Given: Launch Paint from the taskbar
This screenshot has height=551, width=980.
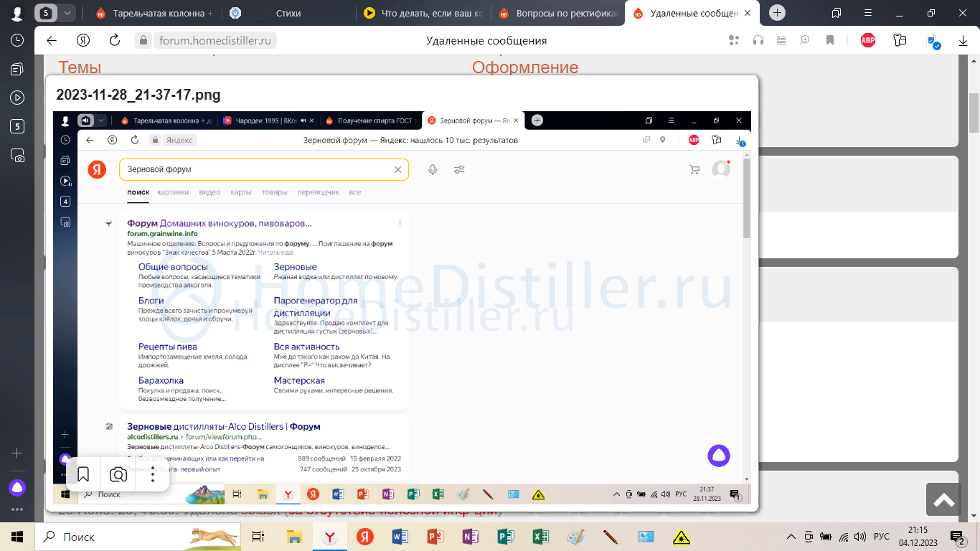Looking at the screenshot, I should [x=576, y=537].
